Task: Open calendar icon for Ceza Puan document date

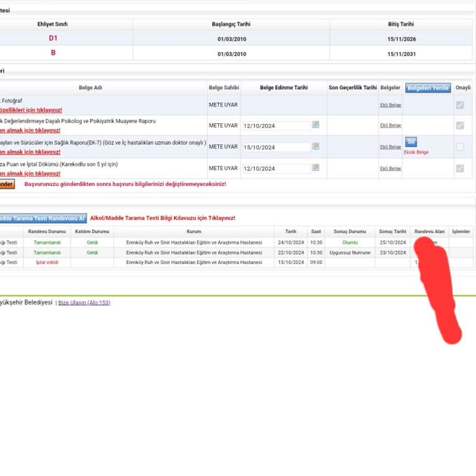Action: (x=315, y=168)
